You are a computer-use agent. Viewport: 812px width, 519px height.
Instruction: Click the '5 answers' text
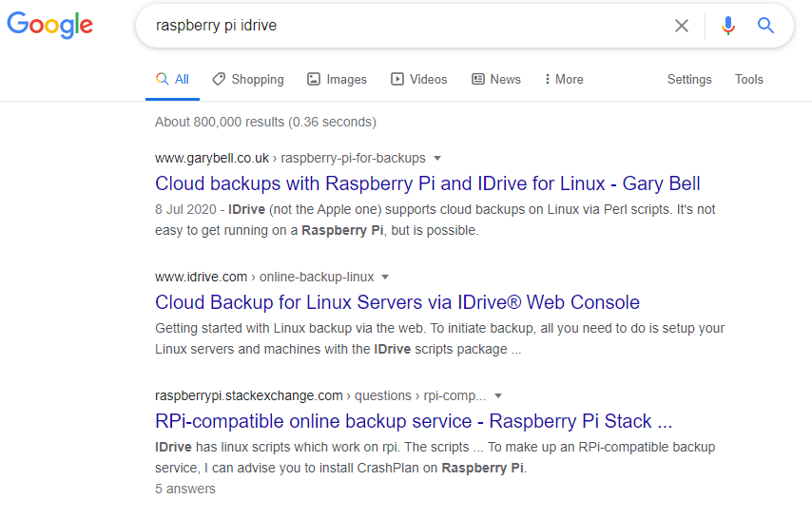click(184, 489)
